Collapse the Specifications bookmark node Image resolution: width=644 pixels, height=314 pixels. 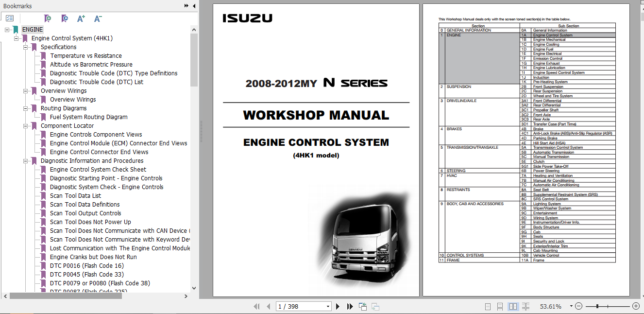tap(26, 47)
